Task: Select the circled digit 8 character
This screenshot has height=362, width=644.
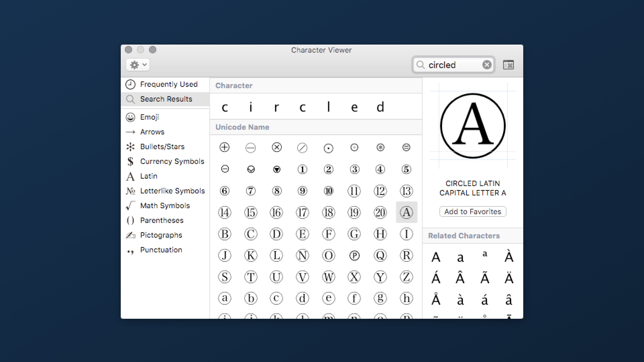Action: tap(277, 191)
